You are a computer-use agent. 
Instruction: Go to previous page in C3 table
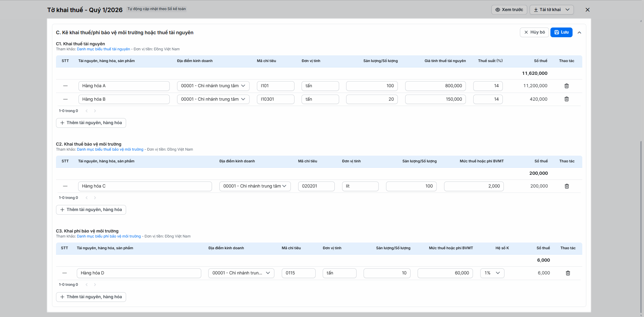pos(87,285)
